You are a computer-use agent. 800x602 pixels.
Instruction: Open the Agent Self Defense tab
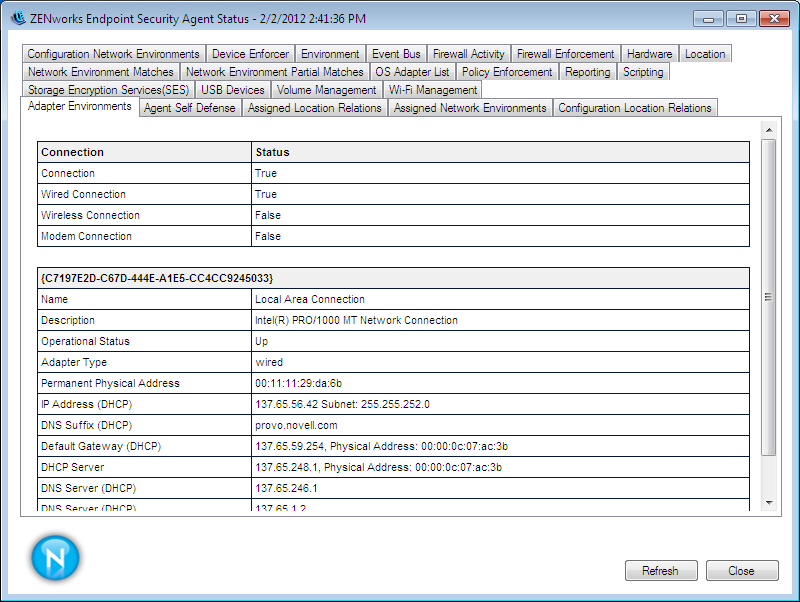point(190,108)
